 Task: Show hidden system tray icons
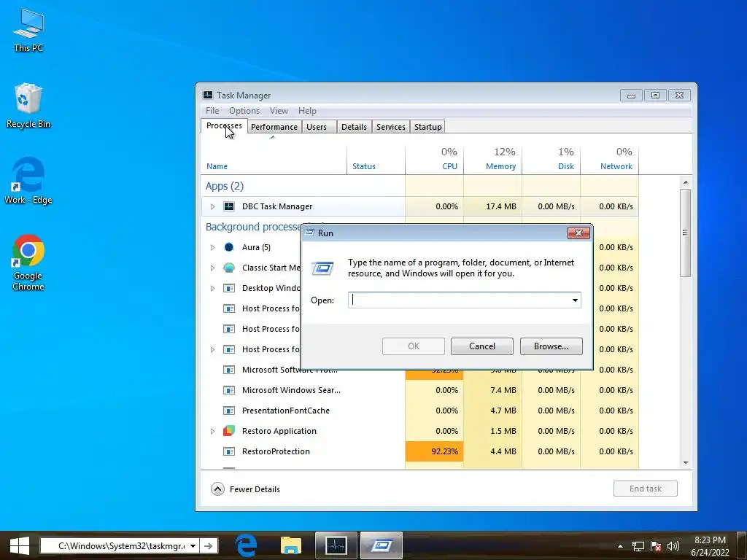tap(620, 546)
